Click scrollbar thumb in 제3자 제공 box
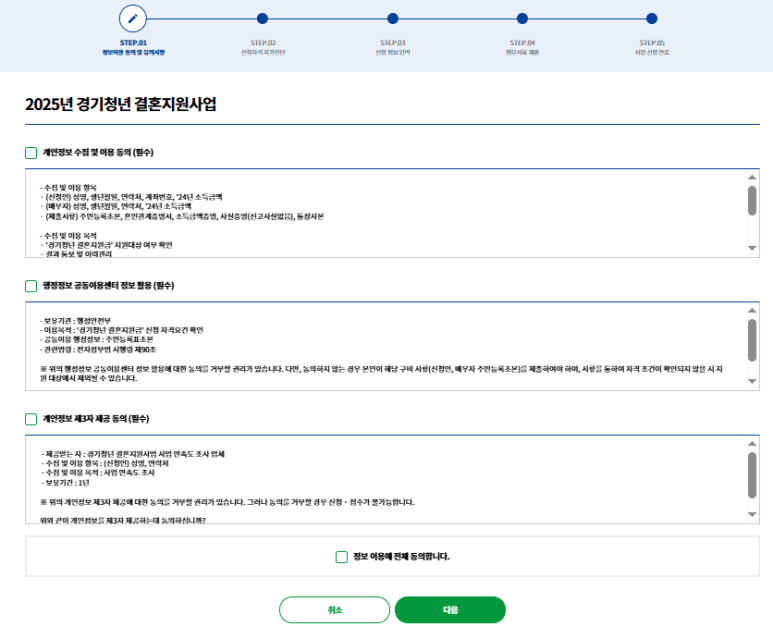773x639 pixels. point(752,475)
